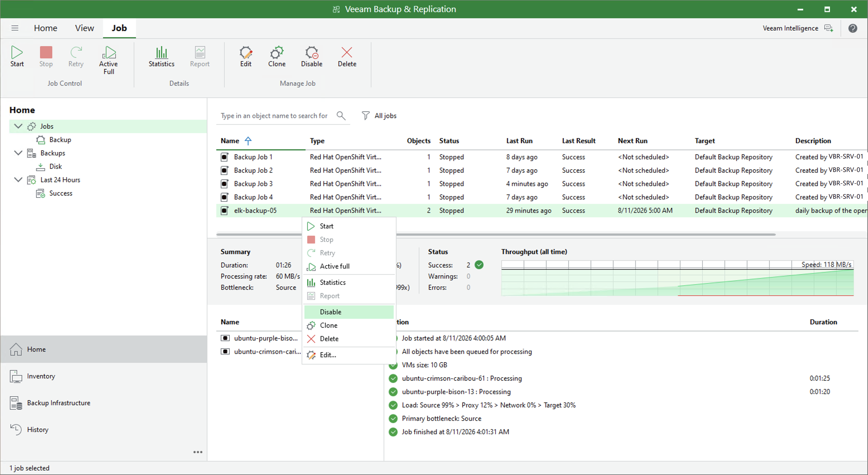
Task: Choose Report in the context menu
Action: click(348, 296)
